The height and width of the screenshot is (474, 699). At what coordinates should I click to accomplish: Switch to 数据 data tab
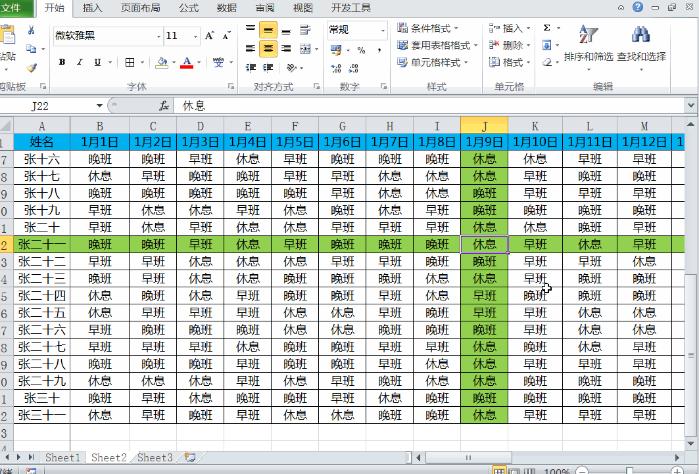[x=226, y=8]
